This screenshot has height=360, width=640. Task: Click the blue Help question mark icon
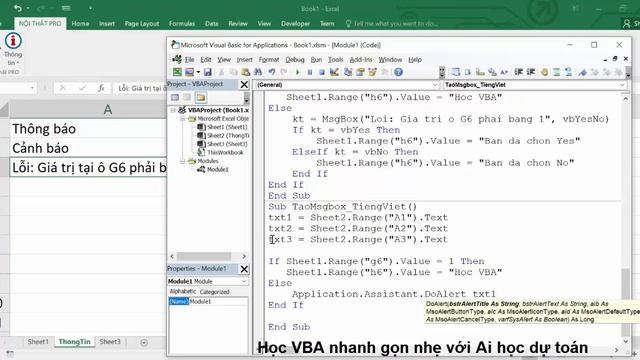point(398,72)
